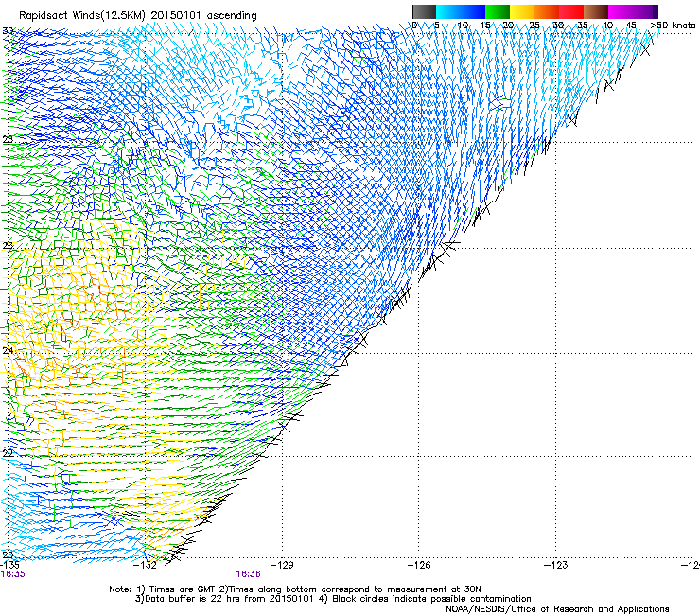Click the '>50 knots' legend label
Image resolution: width=700 pixels, height=615 pixels.
[x=673, y=26]
